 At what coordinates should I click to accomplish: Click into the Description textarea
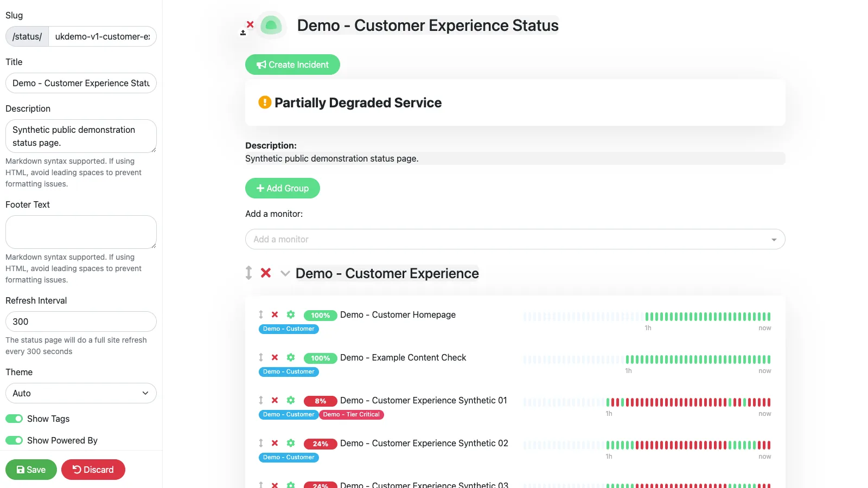coord(81,136)
